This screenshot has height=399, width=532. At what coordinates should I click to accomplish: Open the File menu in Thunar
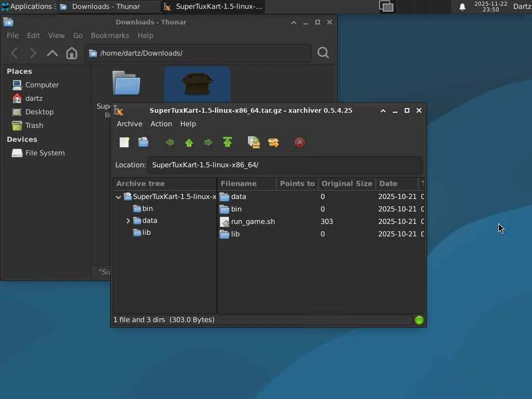coord(12,36)
